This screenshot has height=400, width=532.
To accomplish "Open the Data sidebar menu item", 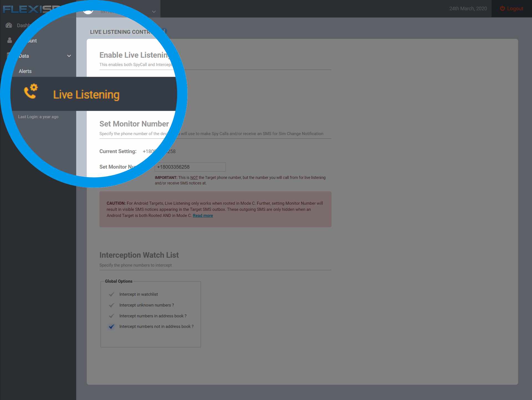I will [x=24, y=56].
